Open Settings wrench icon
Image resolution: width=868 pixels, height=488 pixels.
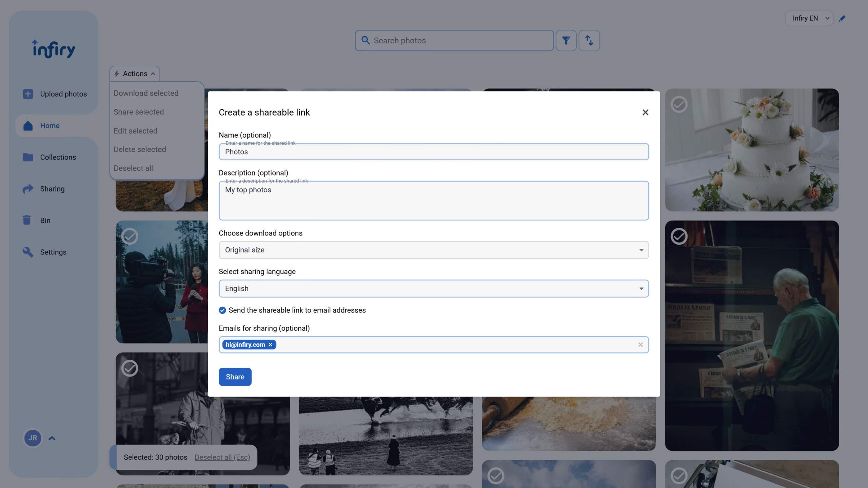point(28,252)
